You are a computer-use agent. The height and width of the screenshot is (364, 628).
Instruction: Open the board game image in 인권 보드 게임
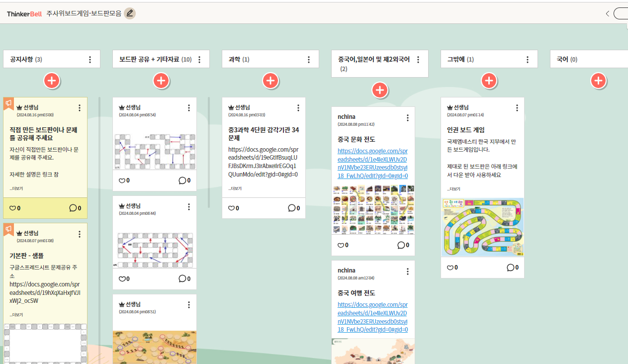point(483,227)
